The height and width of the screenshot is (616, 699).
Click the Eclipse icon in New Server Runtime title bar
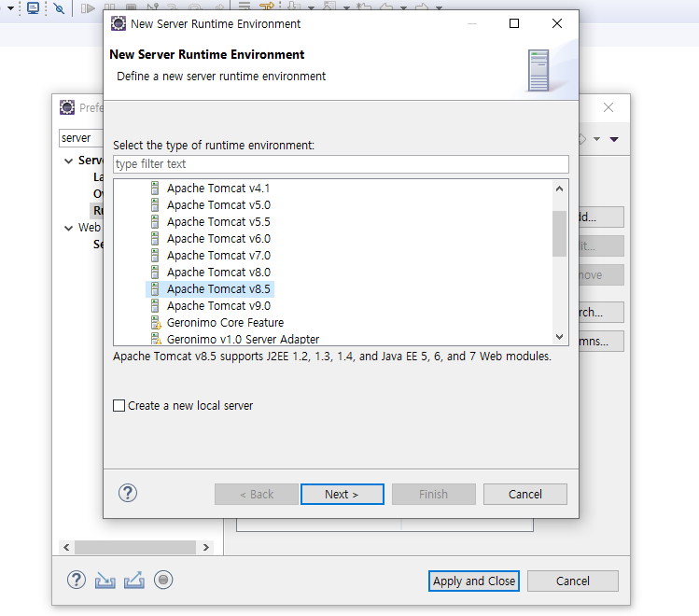[119, 23]
